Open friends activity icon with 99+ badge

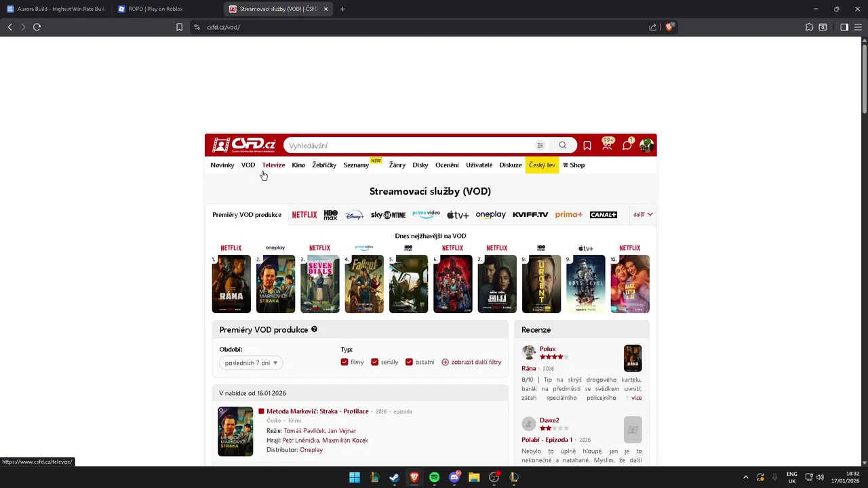(x=607, y=144)
